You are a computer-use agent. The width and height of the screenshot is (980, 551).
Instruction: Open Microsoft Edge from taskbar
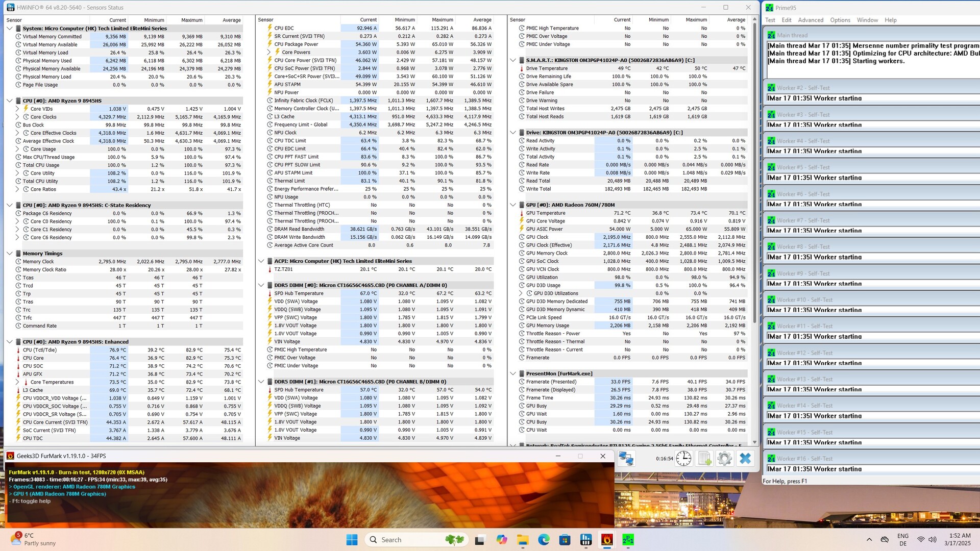544,540
